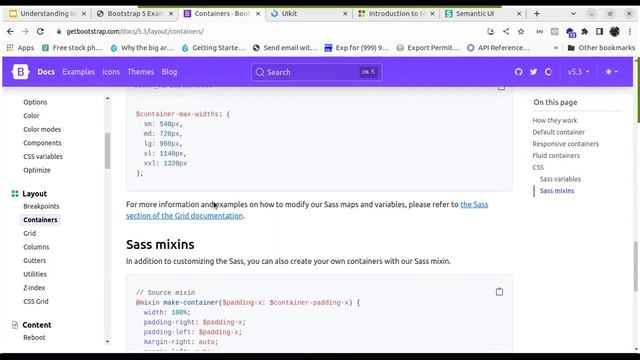Jump to Sass variables section
640x360 pixels.
(560, 179)
